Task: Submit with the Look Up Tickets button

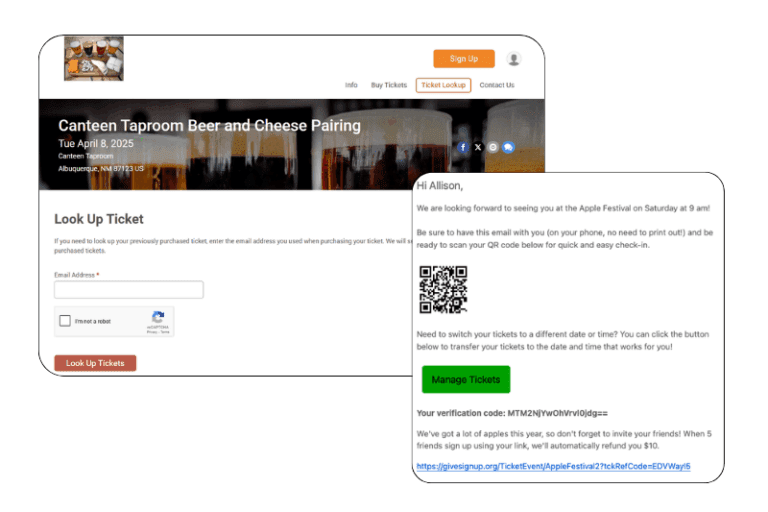Action: (x=95, y=363)
